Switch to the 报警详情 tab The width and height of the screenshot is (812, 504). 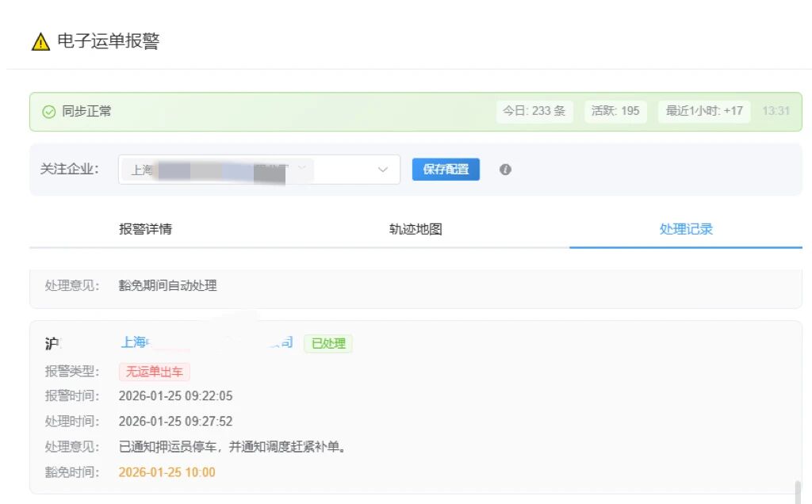click(x=146, y=229)
